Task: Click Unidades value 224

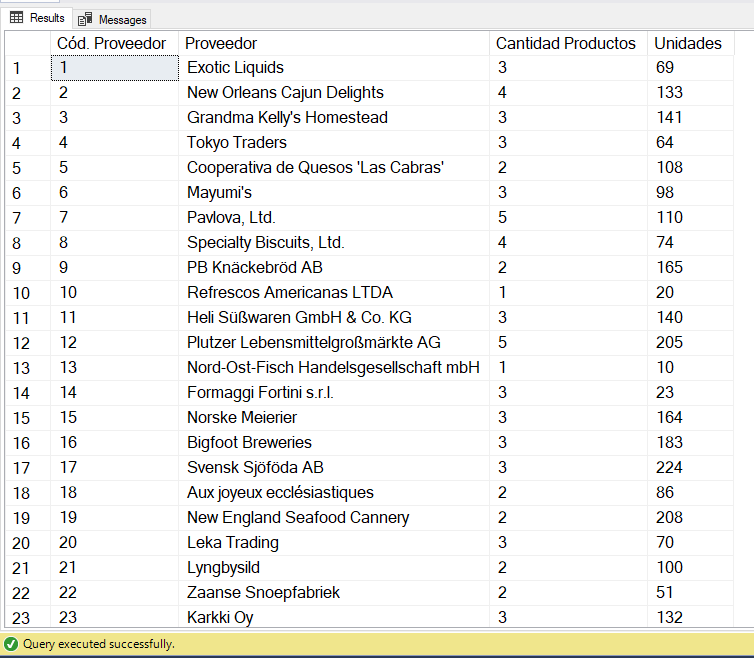Action: click(x=691, y=468)
